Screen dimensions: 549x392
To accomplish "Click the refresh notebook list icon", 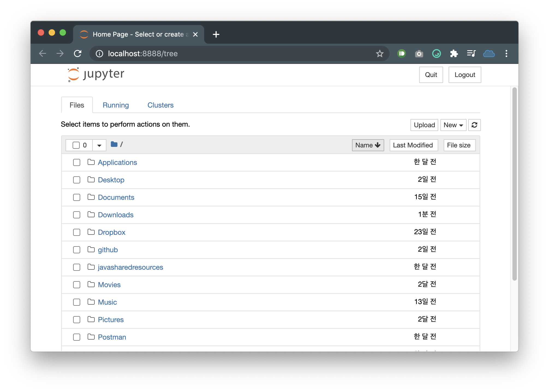I will (474, 125).
